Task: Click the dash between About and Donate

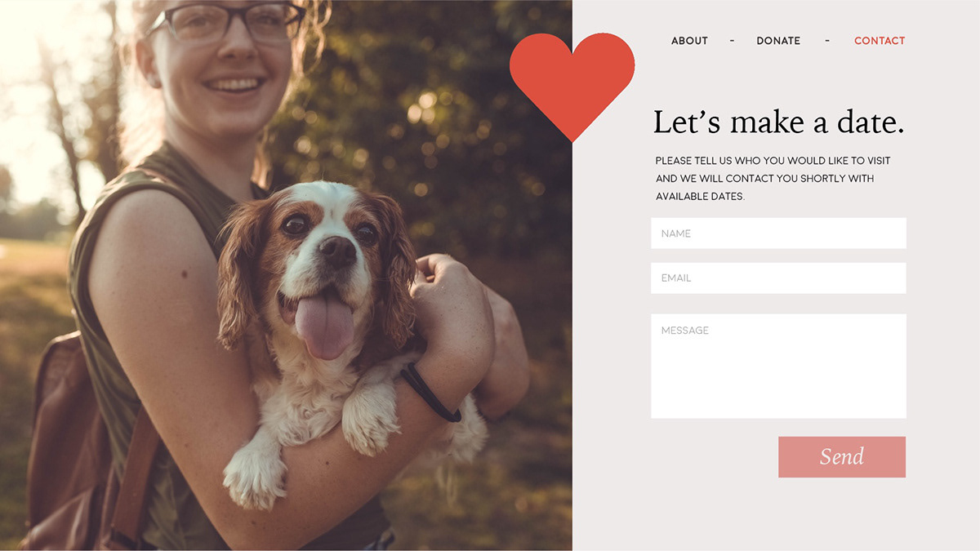Action: (732, 41)
